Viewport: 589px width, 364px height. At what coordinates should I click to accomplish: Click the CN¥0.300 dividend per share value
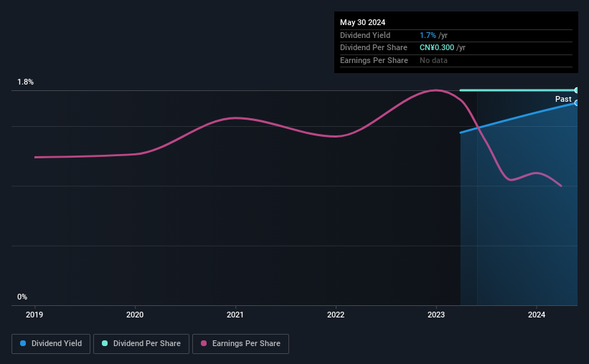coord(437,48)
